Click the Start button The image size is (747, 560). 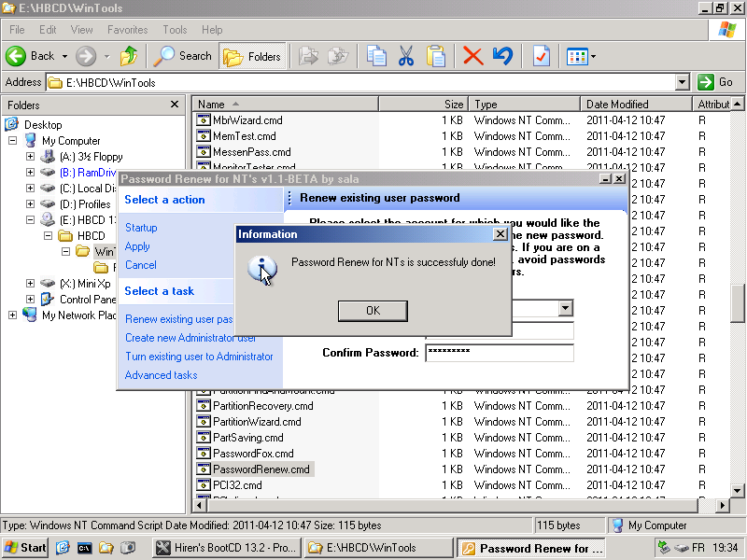25,548
